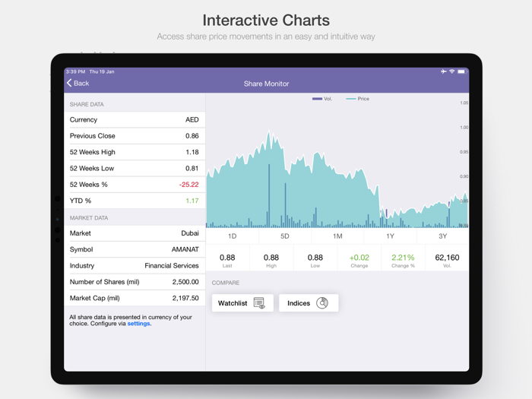Click the -25.22 value for 52 Weeks %
The width and height of the screenshot is (532, 399).
[x=189, y=185]
